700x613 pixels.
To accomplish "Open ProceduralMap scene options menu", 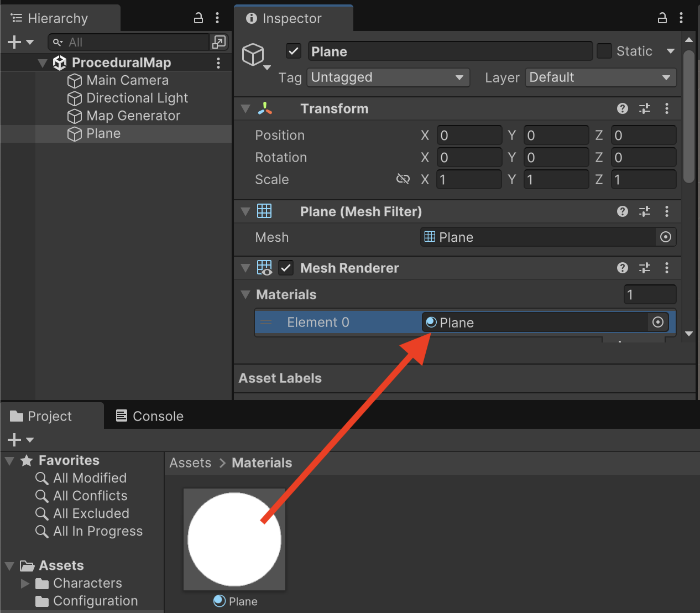I will 218,63.
